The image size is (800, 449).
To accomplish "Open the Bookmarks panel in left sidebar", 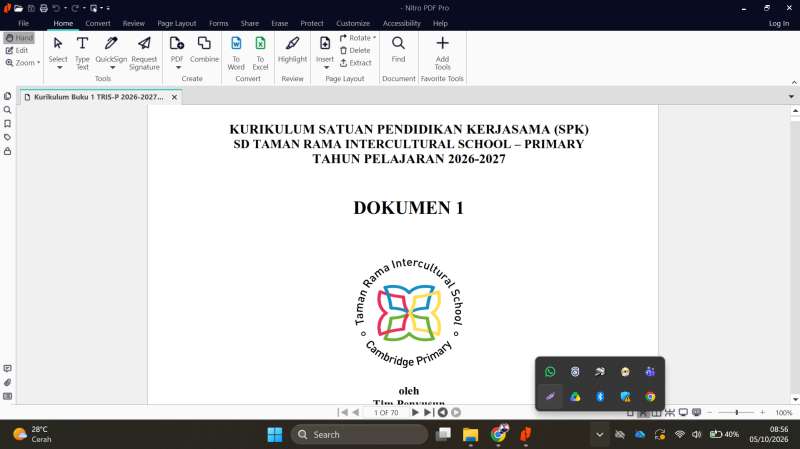I will [7, 123].
